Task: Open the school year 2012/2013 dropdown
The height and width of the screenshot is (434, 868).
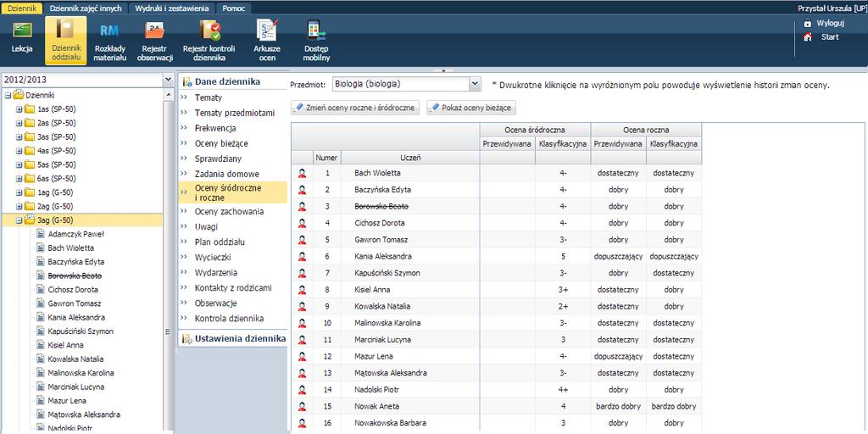Action: click(x=169, y=81)
